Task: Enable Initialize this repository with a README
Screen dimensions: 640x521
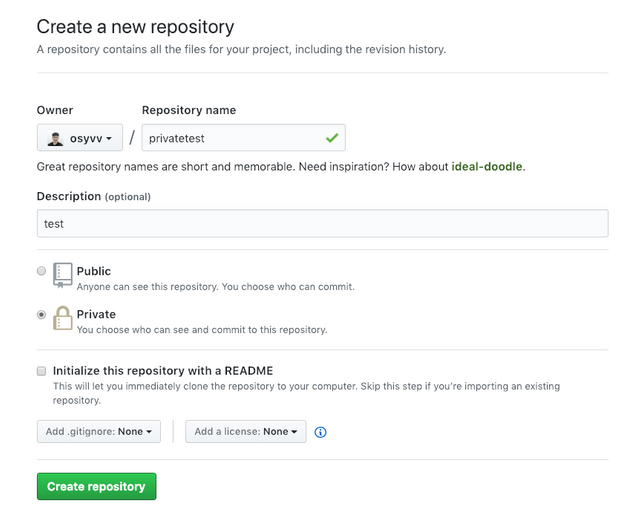Action: (x=41, y=371)
